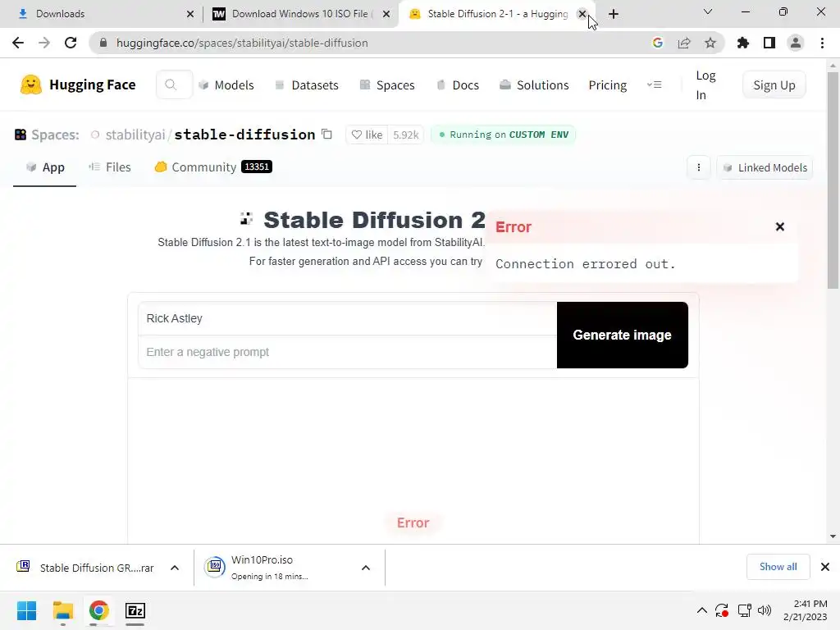
Task: Click the stabilityai owner link
Action: 135,135
